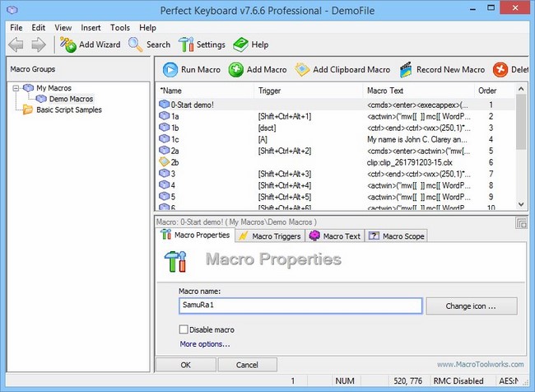The image size is (535, 392).
Task: Open the Insert menu
Action: 91,27
